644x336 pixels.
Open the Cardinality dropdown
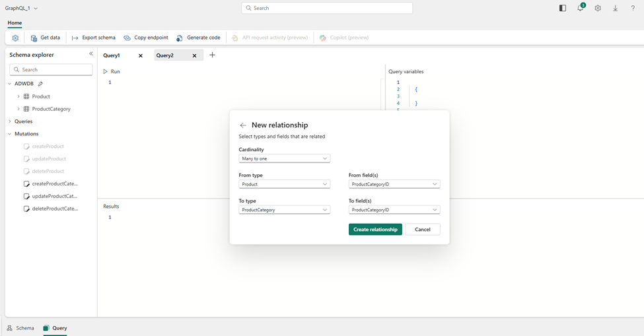(x=284, y=159)
